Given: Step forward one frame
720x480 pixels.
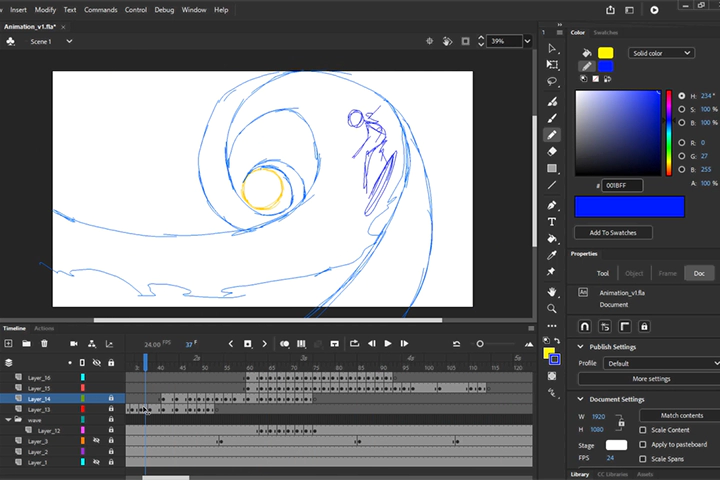Looking at the screenshot, I should [x=404, y=344].
